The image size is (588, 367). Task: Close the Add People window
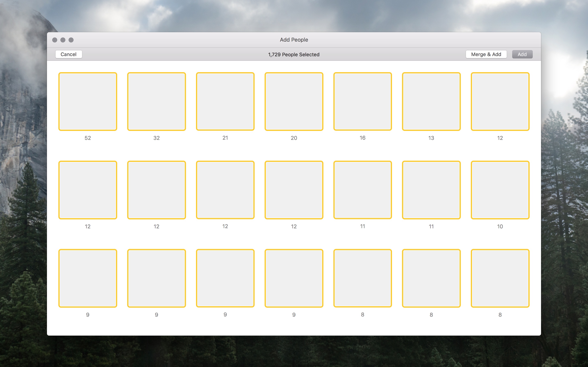coord(55,40)
